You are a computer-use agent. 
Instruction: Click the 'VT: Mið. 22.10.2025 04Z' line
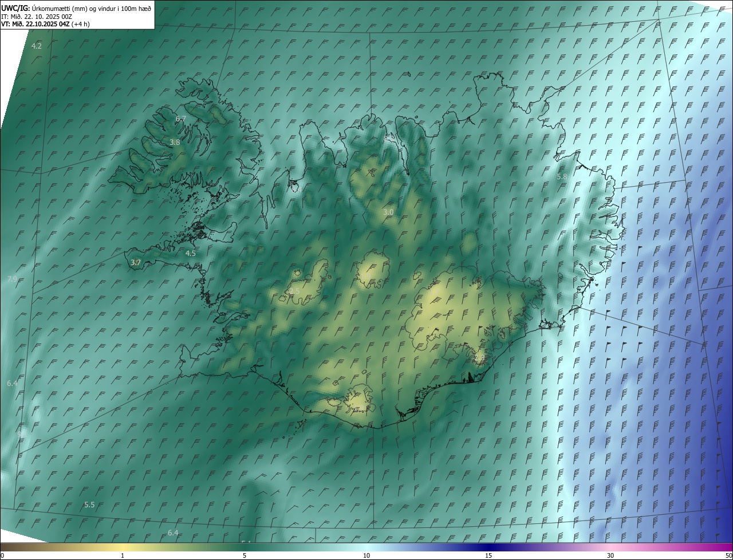coord(45,24)
